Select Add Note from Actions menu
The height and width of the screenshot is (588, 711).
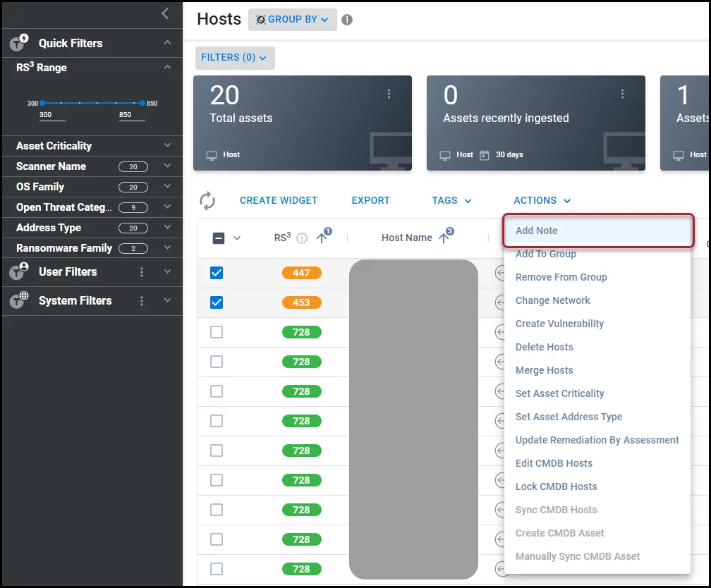[x=597, y=231]
